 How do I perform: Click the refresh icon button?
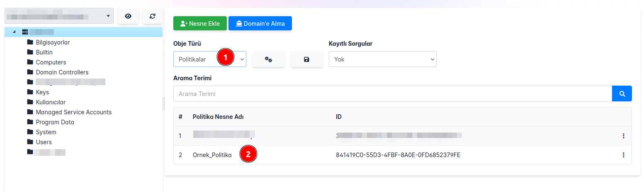[x=153, y=16]
